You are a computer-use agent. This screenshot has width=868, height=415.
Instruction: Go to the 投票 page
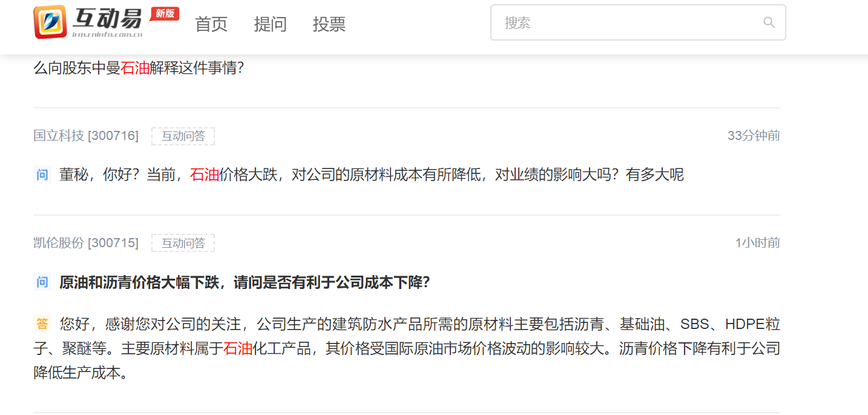pyautogui.click(x=329, y=24)
